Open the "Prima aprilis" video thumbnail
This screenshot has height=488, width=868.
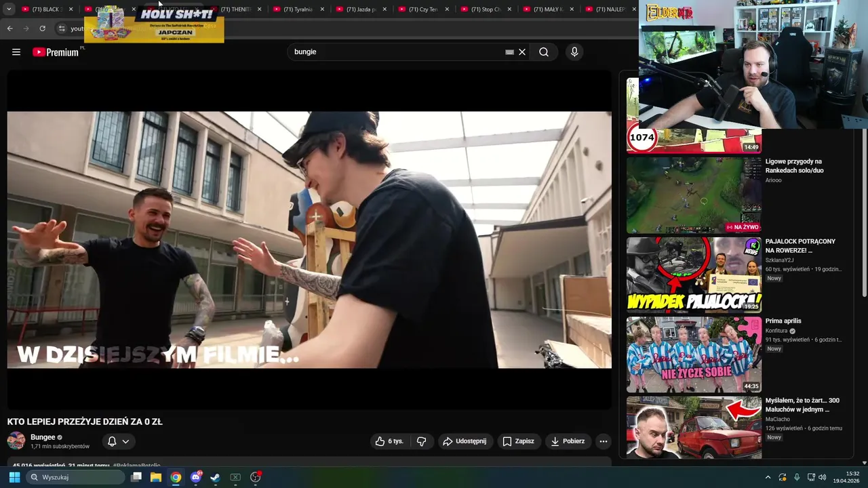(694, 354)
